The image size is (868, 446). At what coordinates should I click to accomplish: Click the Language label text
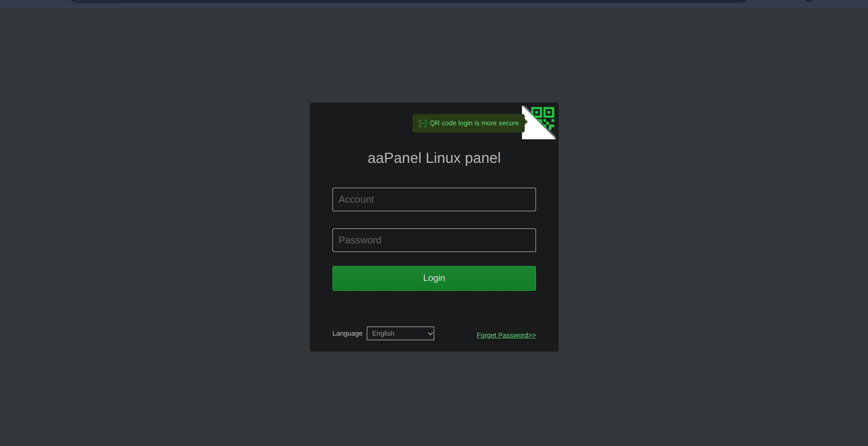point(347,333)
